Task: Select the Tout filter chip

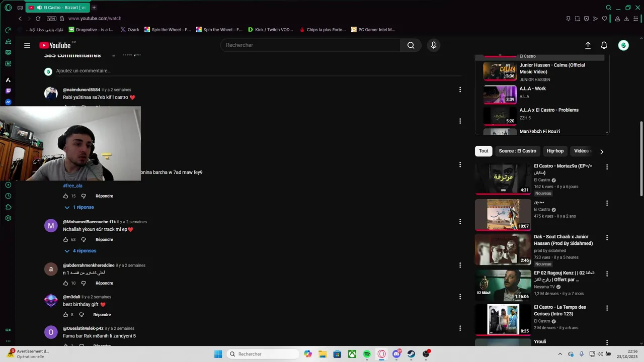Action: pos(484,151)
